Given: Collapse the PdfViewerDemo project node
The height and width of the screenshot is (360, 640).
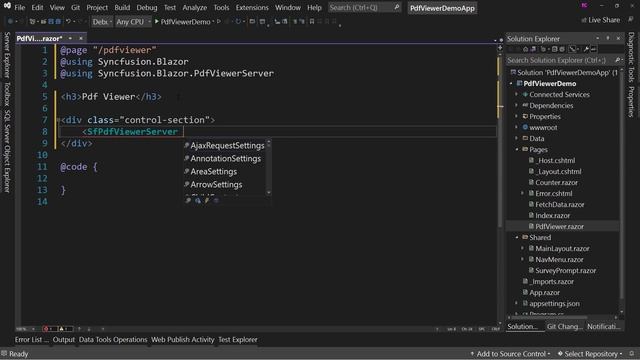Looking at the screenshot, I should [x=511, y=84].
